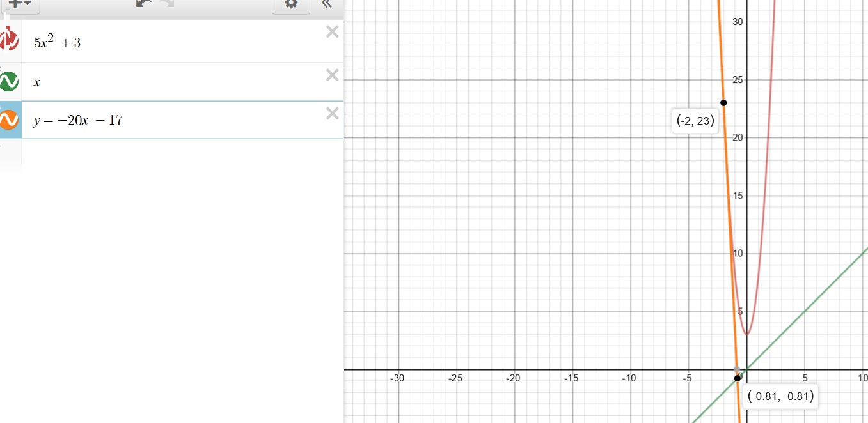Screen dimensions: 868x423
Task: Click the Redo arrow icon
Action: coord(166,4)
